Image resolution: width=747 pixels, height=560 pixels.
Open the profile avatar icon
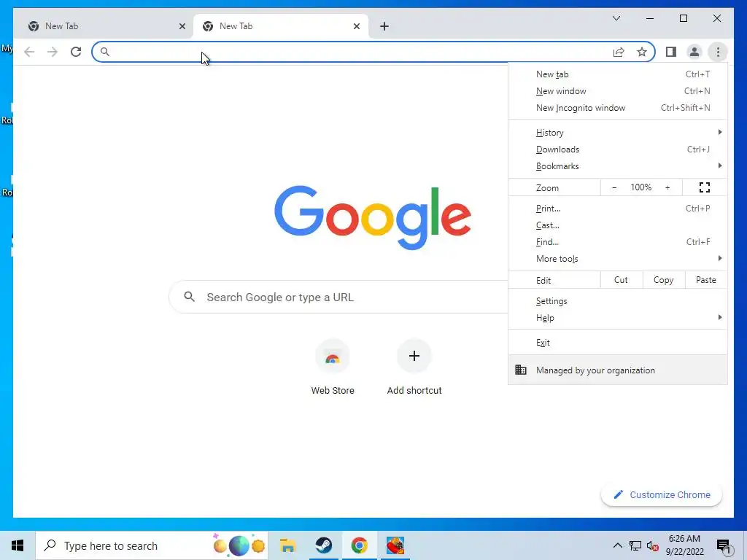[x=694, y=52]
